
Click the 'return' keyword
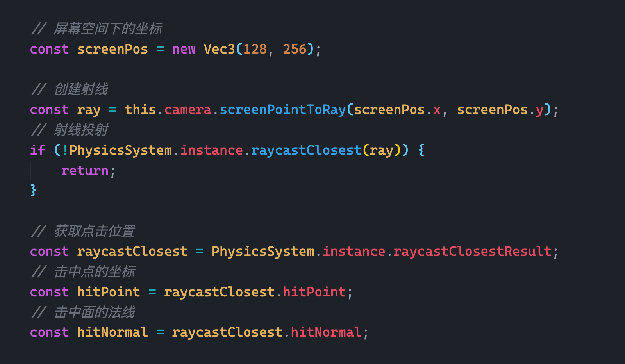85,171
